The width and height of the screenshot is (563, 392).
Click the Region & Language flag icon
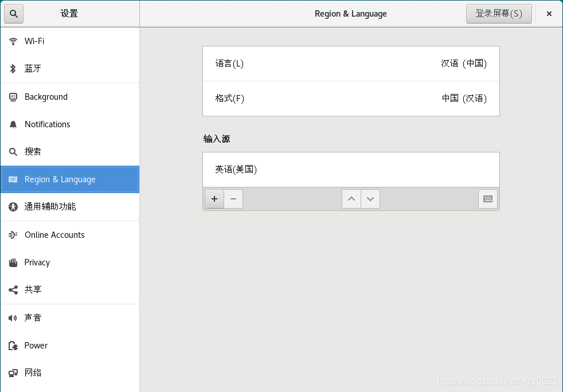(13, 179)
